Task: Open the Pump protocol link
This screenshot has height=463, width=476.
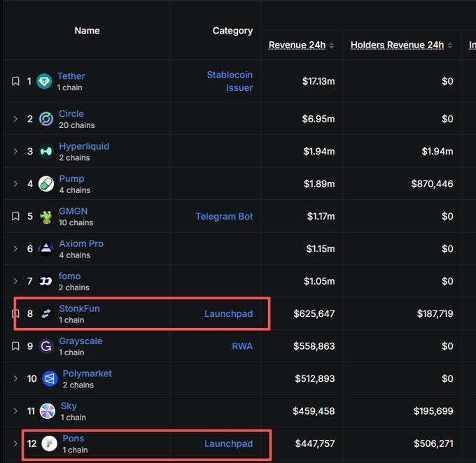Action: 71,179
